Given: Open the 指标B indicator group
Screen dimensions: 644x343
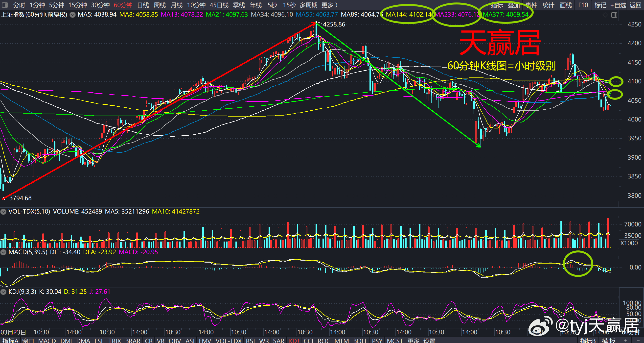Looking at the screenshot, I should [x=588, y=340].
